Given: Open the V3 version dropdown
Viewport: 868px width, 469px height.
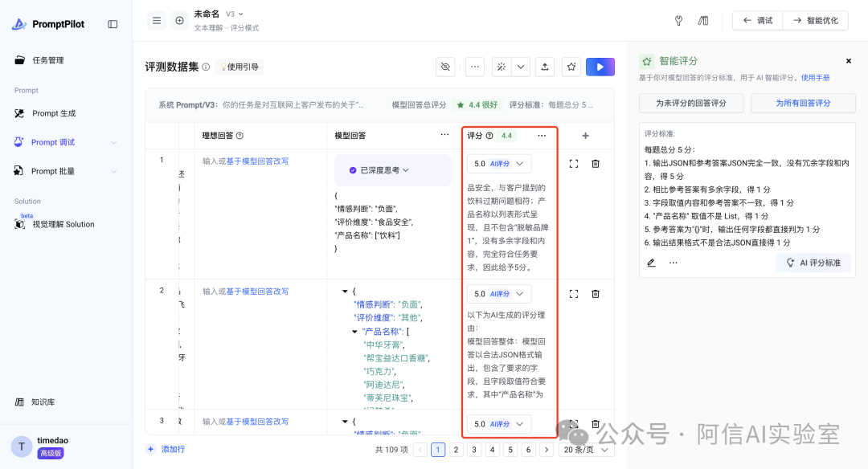Looking at the screenshot, I should tap(234, 14).
